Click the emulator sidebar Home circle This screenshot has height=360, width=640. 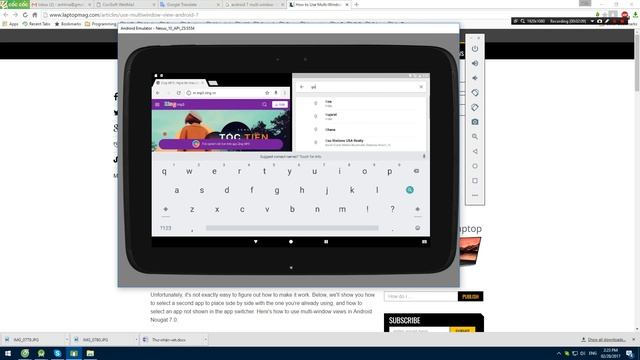pos(475,166)
